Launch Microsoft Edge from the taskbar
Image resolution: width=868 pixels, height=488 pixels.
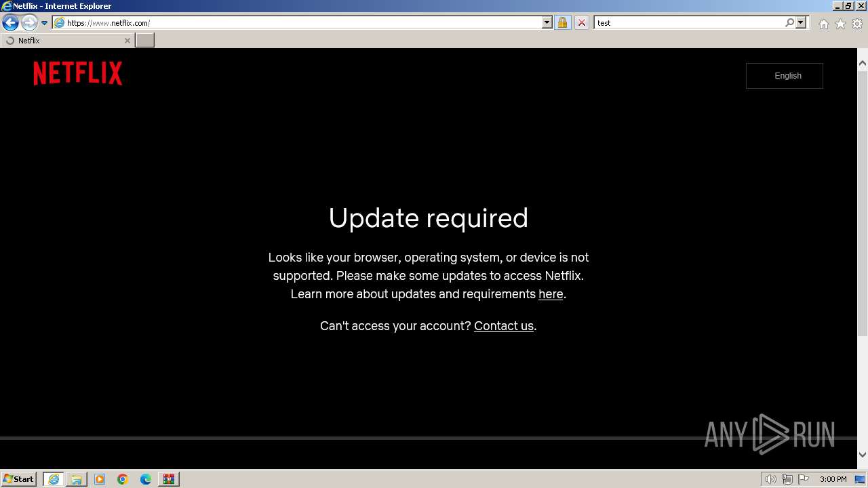pos(146,479)
